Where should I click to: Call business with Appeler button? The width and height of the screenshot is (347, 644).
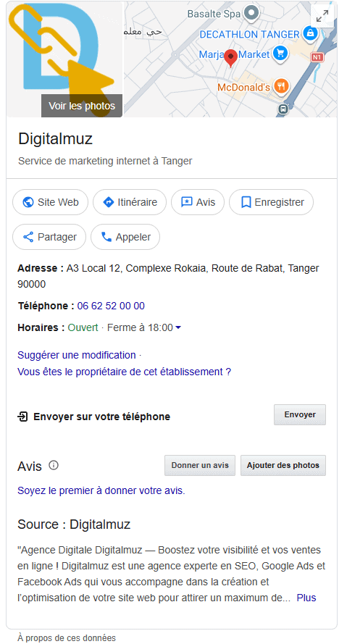point(125,237)
